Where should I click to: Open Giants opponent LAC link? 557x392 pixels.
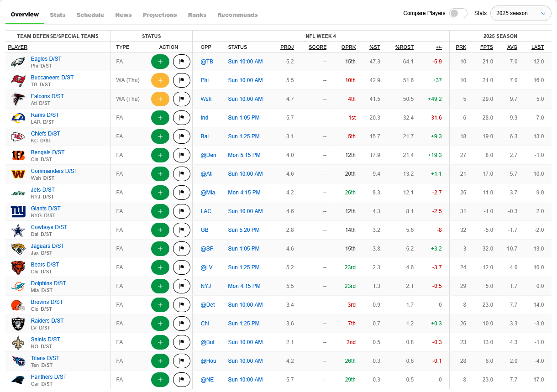[x=206, y=211]
